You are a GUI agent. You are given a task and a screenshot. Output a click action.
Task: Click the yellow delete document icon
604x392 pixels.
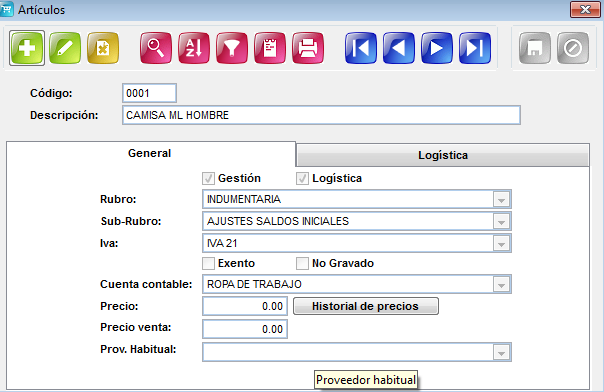(103, 48)
